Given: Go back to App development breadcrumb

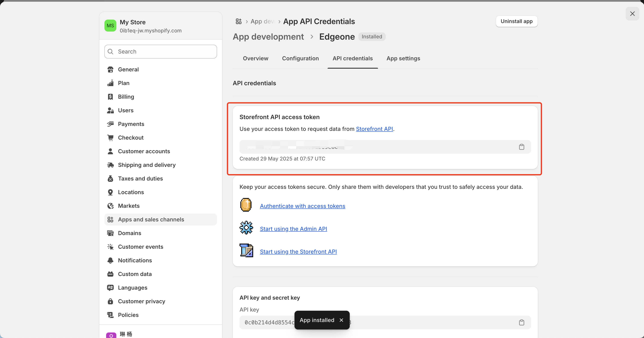Looking at the screenshot, I should 268,37.
